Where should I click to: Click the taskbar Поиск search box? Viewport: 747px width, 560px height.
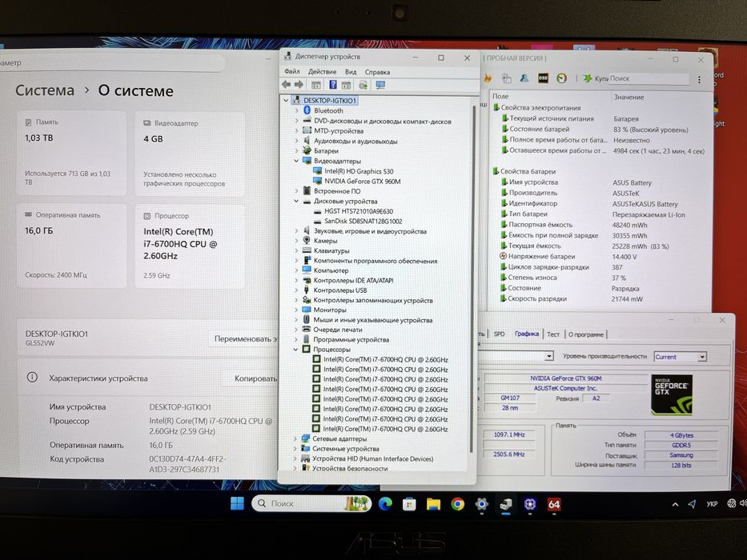coord(311,503)
